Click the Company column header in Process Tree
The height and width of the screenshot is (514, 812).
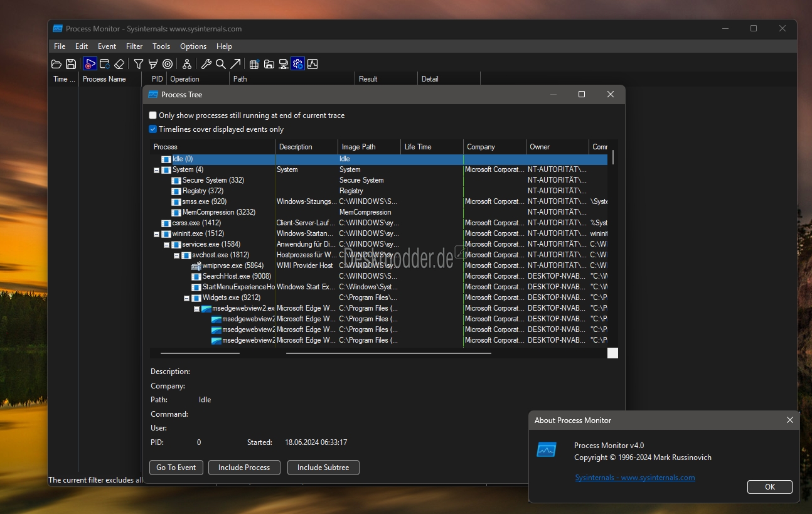(494, 147)
